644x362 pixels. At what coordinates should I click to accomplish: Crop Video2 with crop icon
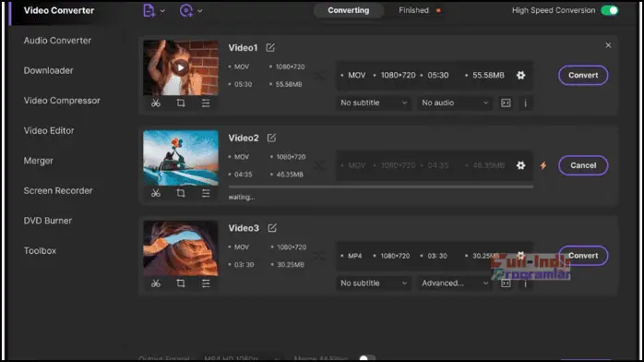(x=181, y=193)
